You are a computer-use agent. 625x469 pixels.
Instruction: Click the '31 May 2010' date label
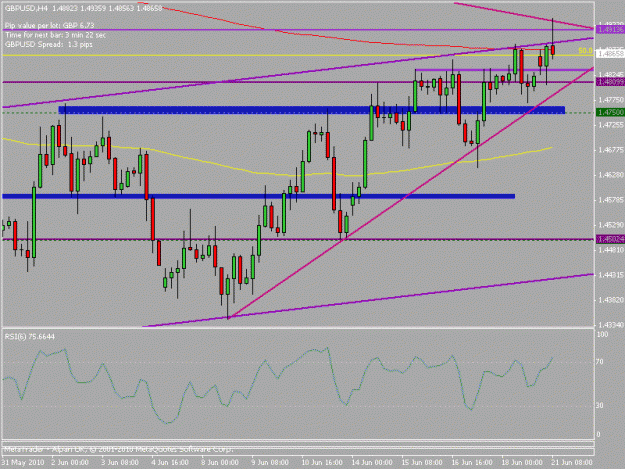click(23, 462)
